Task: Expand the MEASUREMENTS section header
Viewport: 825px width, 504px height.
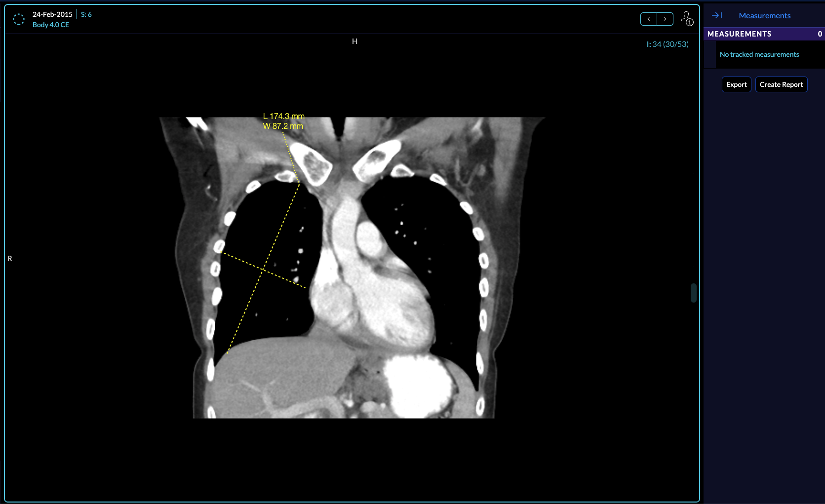Action: click(x=739, y=34)
